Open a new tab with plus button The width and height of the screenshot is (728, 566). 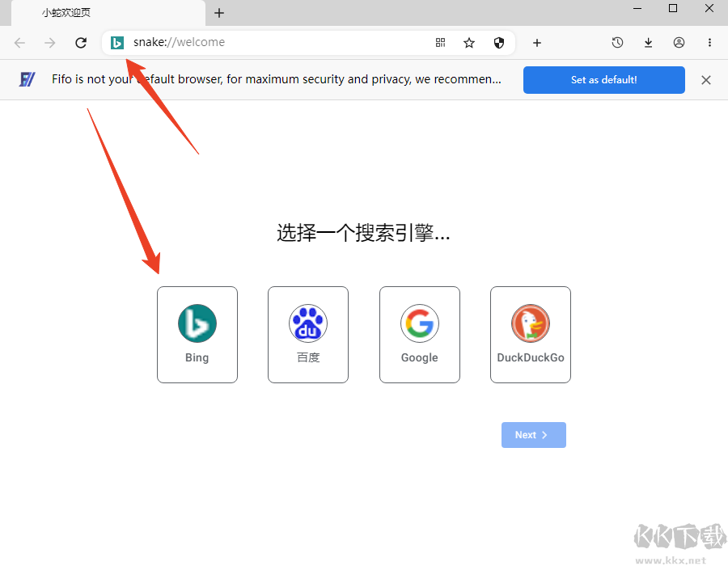219,13
